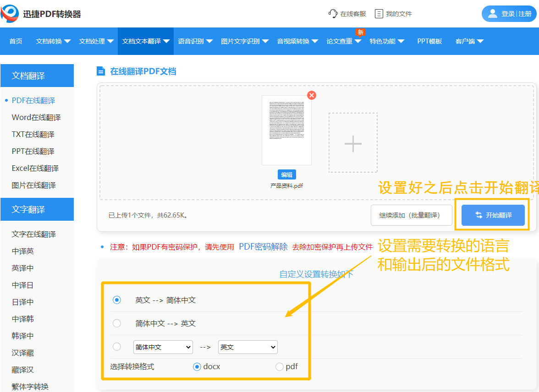
Task: Click the 迅捷PDF转换器 logo icon
Action: click(x=10, y=14)
